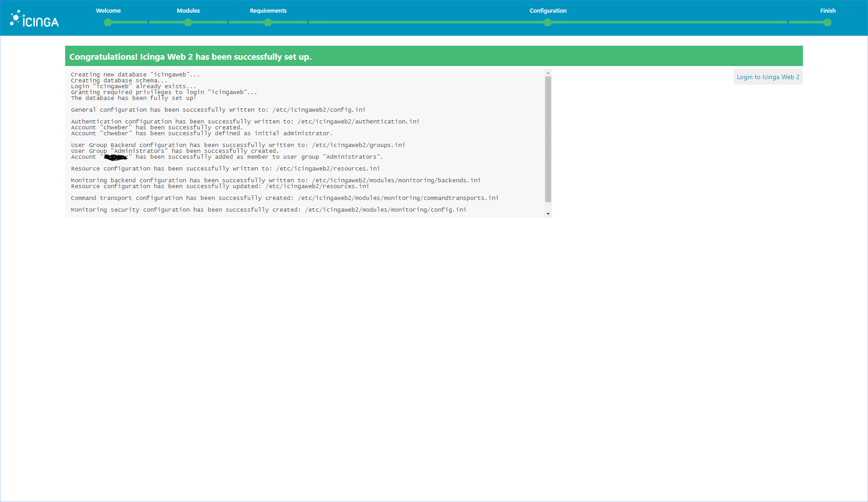Go to the Modules wizard step
This screenshot has height=502, width=868.
188,10
